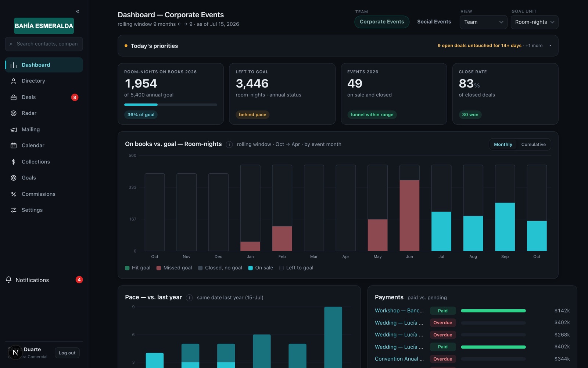588x368 pixels.
Task: Click the 30 won chip
Action: point(470,115)
